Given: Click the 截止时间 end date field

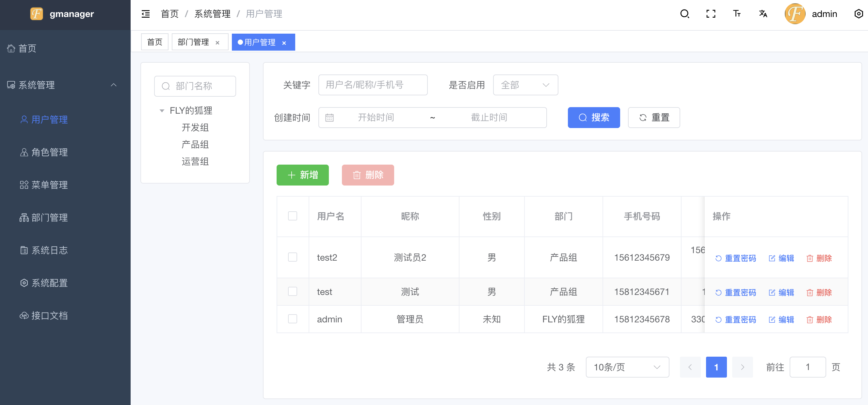Looking at the screenshot, I should click(489, 118).
